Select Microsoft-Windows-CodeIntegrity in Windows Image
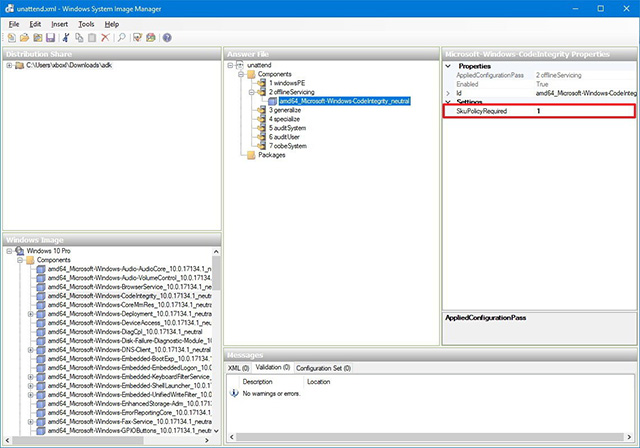Viewport: 640px width, 448px height. [x=129, y=296]
